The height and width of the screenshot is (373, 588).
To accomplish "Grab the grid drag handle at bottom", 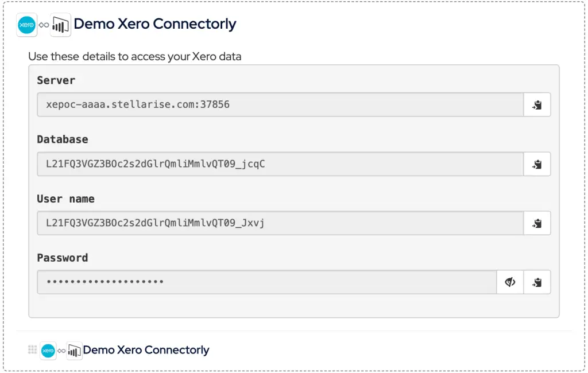I will click(32, 349).
